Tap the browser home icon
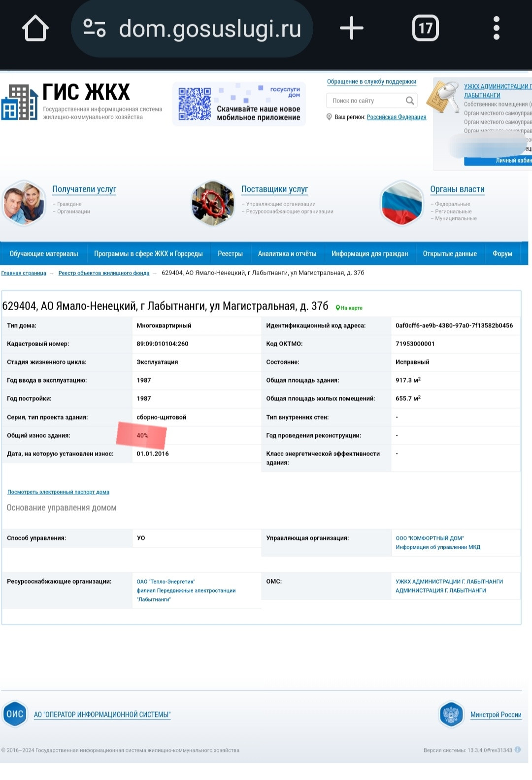Image resolution: width=532 pixels, height=780 pixels. point(35,28)
